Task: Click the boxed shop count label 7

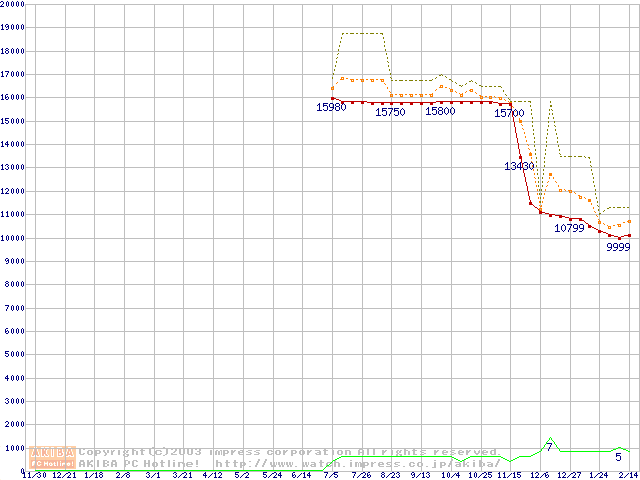Action: point(549,447)
